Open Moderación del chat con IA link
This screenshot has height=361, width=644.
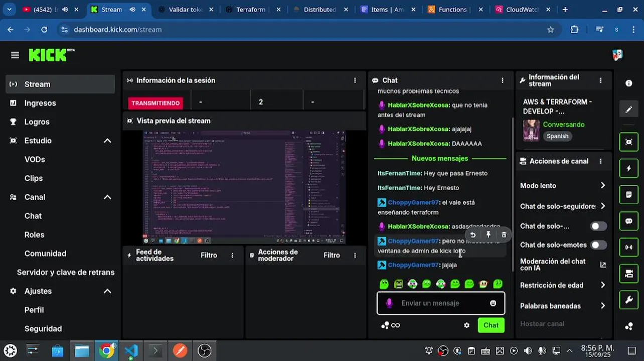point(563,265)
